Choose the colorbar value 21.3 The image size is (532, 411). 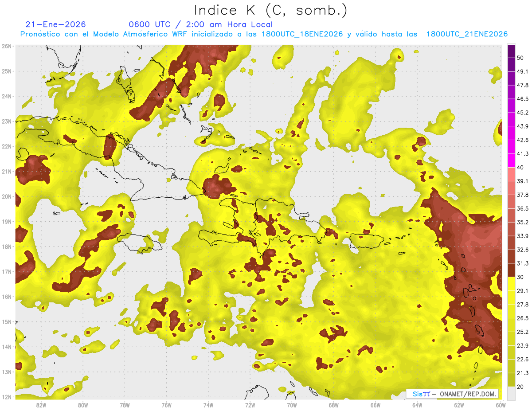[x=523, y=374]
